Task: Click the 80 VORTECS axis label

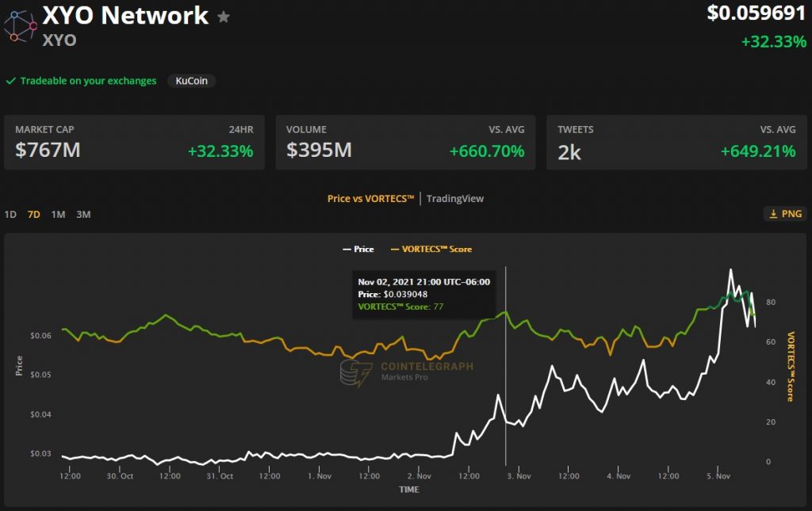Action: click(x=771, y=302)
